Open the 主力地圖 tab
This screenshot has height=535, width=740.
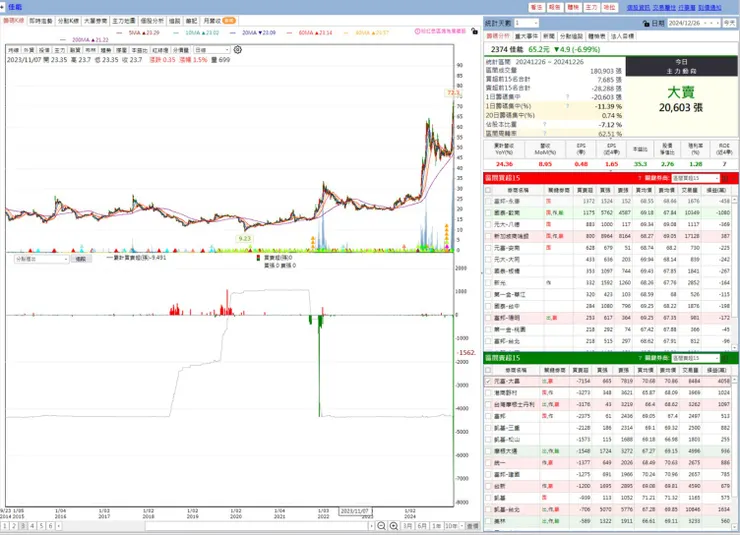[x=124, y=21]
